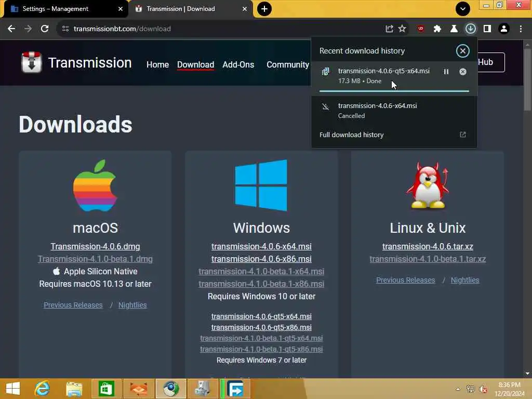Viewport: 532px width, 399px height.
Task: Download transmission-4.1.0-beta.1.tar.xz
Action: 428,259
